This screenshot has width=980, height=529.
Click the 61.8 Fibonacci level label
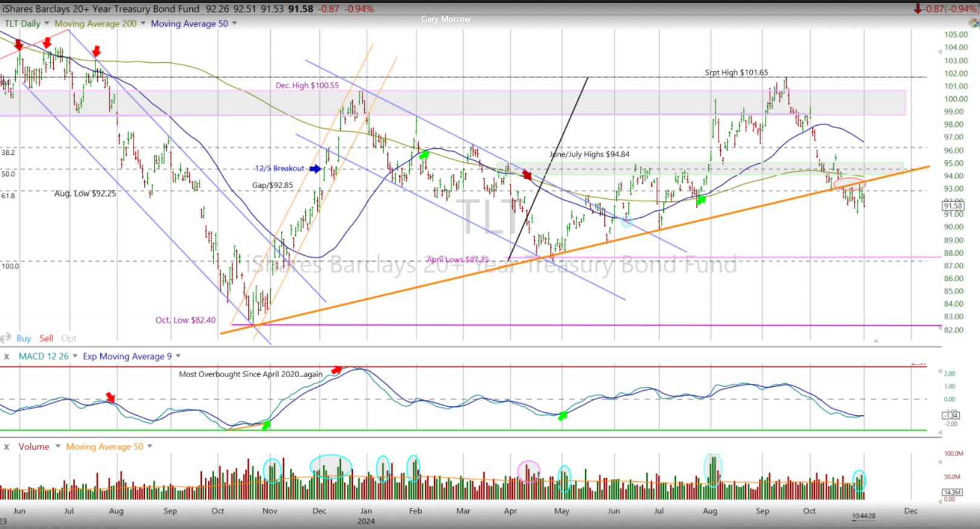[8, 196]
